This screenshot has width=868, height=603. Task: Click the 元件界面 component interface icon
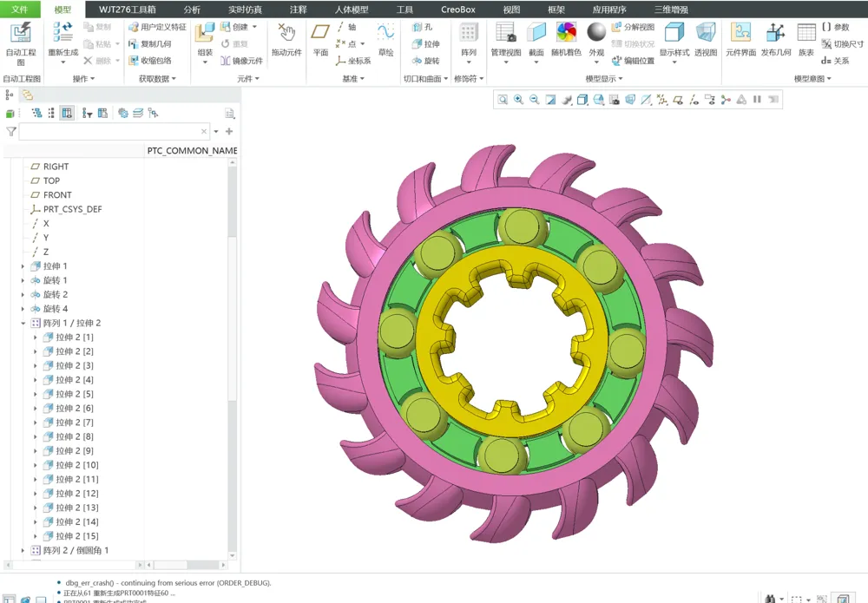740,40
